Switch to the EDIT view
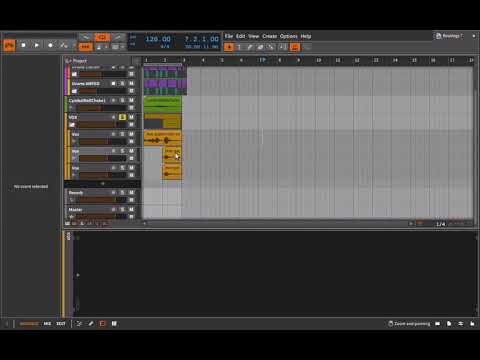Viewport: 480px width, 360px height. pyautogui.click(x=61, y=324)
